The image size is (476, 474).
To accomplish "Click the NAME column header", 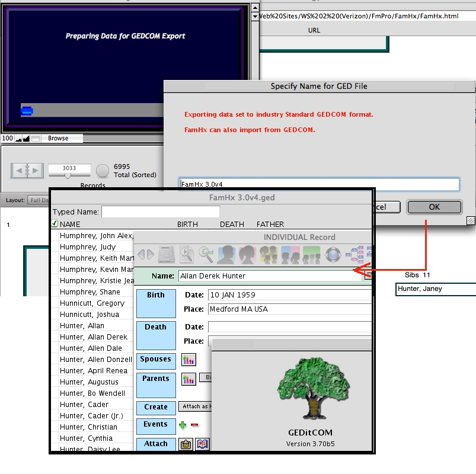I will point(70,224).
